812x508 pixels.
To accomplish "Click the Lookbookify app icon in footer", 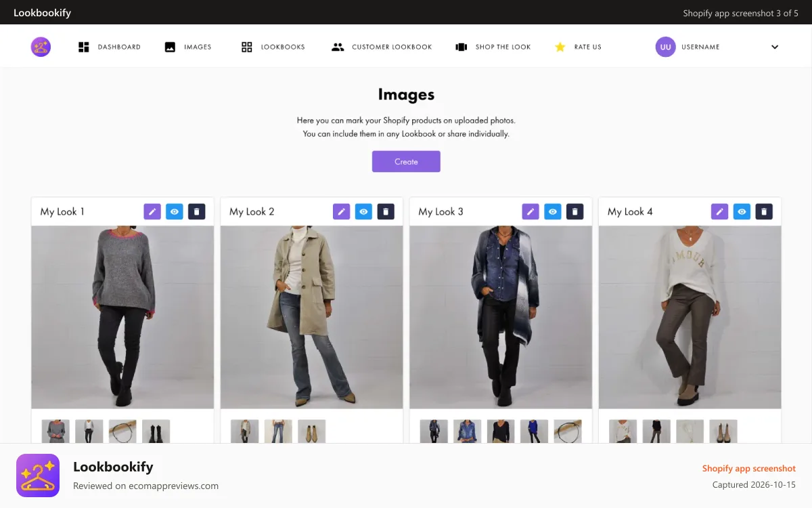I will coord(38,475).
